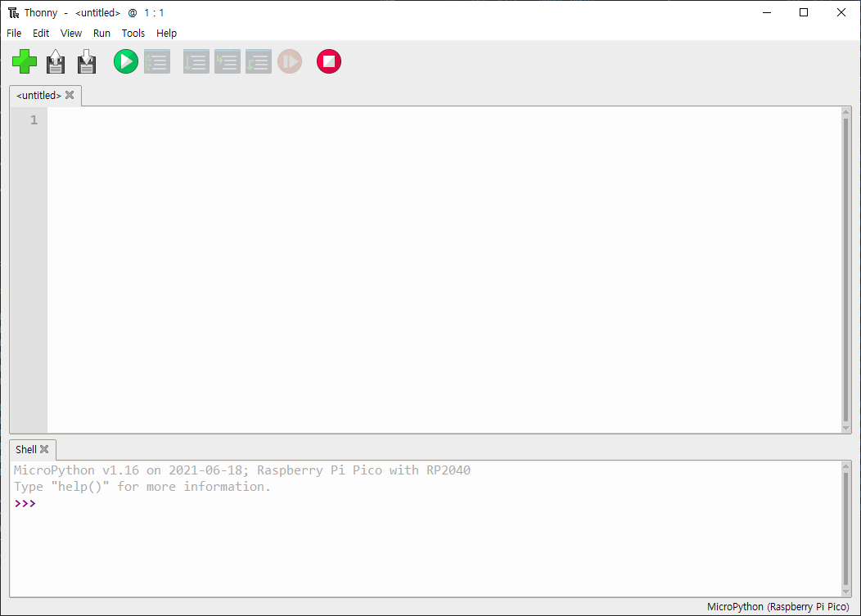Open the File menu
The height and width of the screenshot is (616, 861).
[x=14, y=34]
